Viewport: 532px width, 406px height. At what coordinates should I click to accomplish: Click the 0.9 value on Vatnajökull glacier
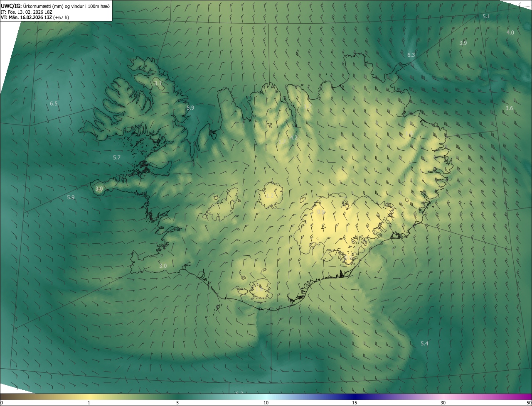[x=321, y=212]
